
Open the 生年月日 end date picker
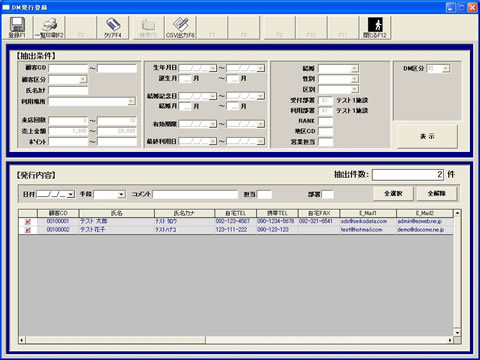pos(261,68)
